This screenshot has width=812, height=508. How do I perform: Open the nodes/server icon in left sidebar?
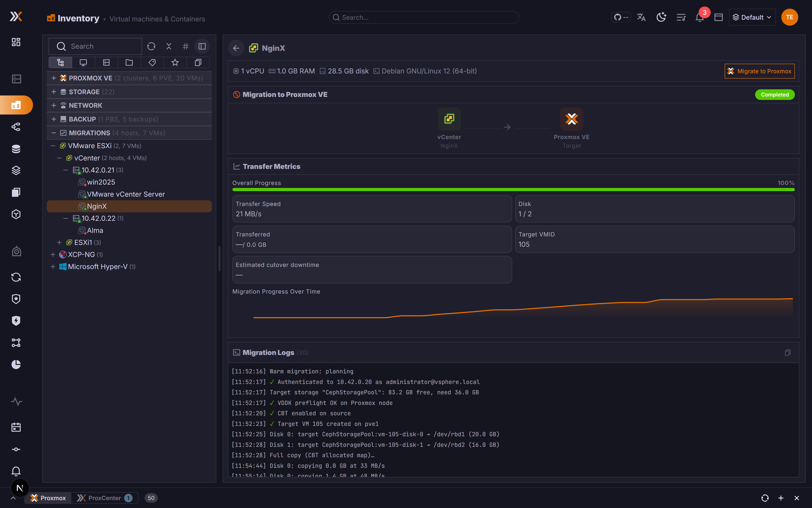point(16,79)
